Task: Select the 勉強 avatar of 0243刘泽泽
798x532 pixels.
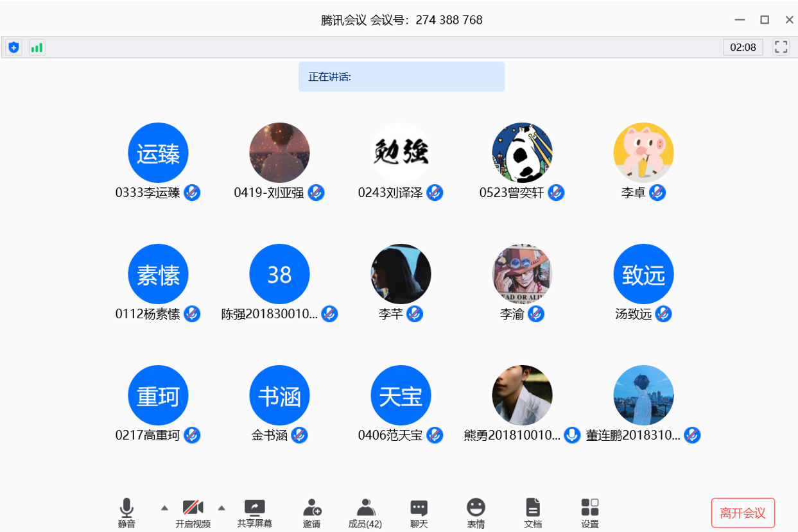Action: click(401, 153)
